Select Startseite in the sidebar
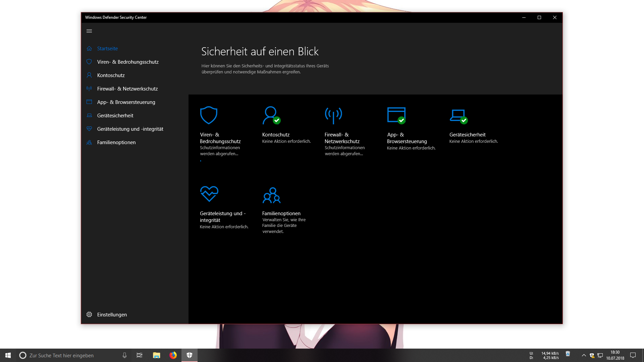The height and width of the screenshot is (362, 644). (107, 48)
